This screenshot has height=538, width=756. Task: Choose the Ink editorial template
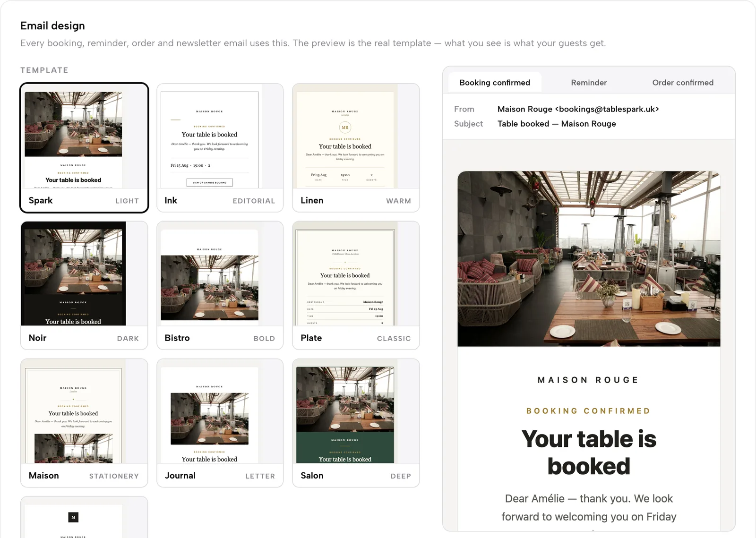click(220, 148)
